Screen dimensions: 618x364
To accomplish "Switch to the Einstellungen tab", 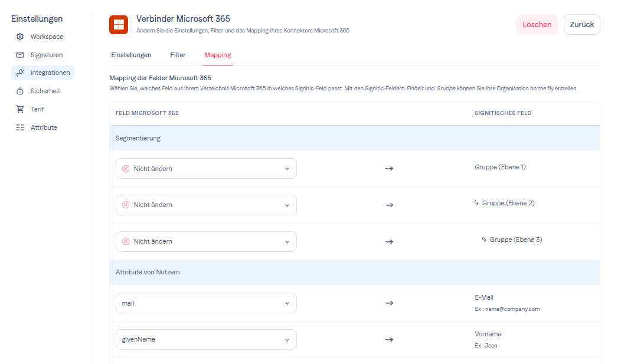I will click(x=131, y=55).
